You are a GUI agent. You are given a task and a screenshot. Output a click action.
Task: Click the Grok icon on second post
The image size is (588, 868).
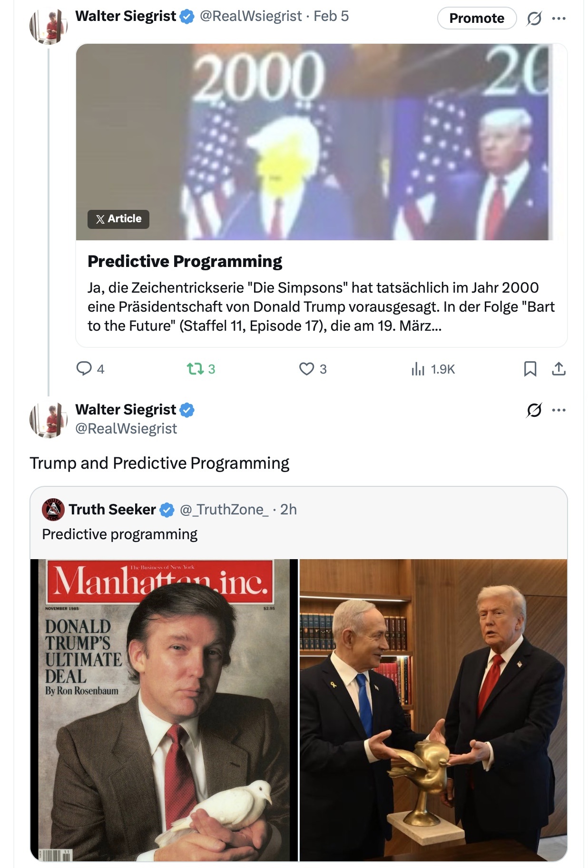534,410
